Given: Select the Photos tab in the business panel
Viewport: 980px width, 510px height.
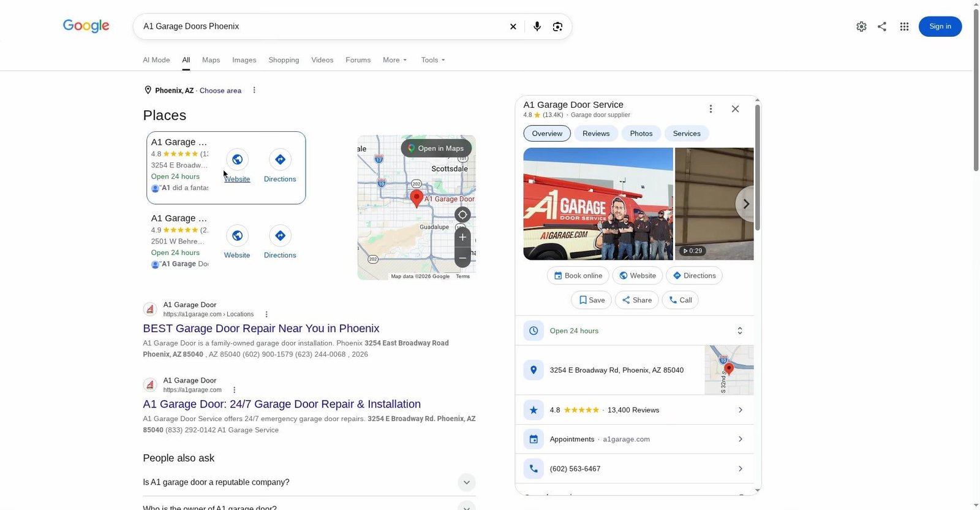Looking at the screenshot, I should (x=641, y=134).
